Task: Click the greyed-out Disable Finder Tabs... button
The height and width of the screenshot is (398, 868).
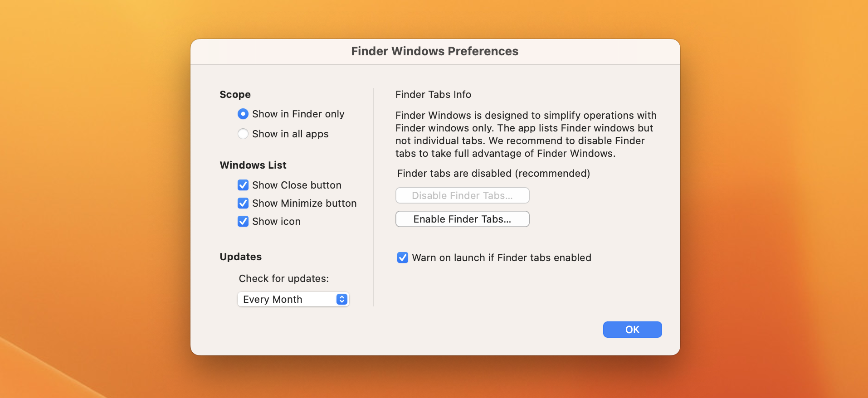Action: click(x=462, y=195)
